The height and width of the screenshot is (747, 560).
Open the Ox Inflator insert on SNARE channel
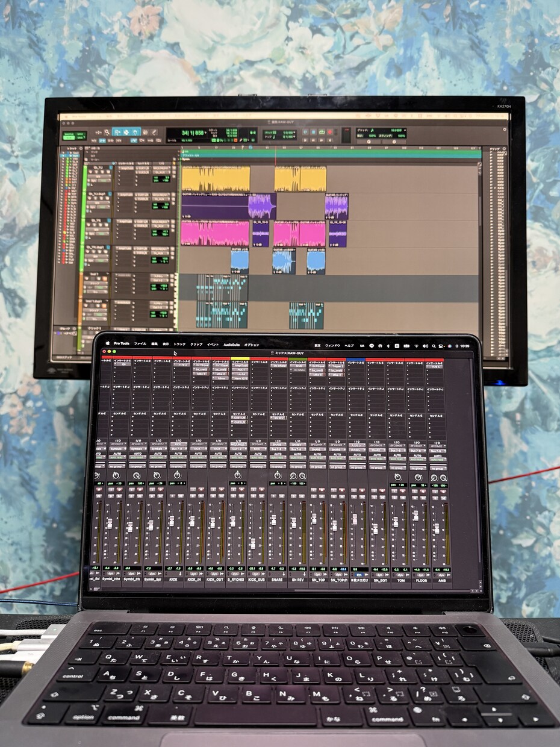coord(278,366)
